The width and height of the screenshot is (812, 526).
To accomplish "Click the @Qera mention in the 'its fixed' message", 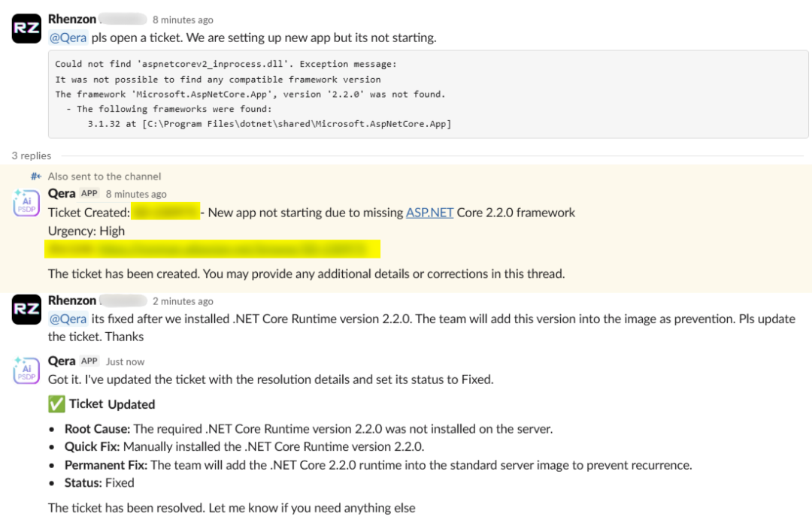I will point(68,319).
